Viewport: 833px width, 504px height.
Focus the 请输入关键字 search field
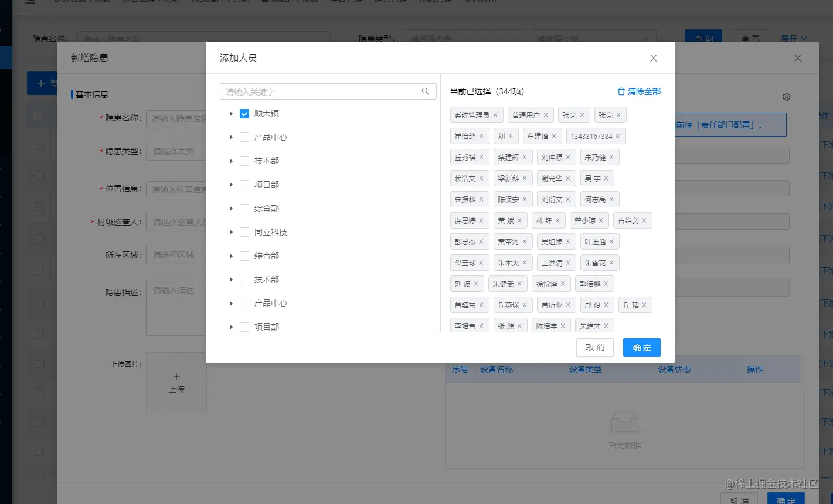point(328,91)
